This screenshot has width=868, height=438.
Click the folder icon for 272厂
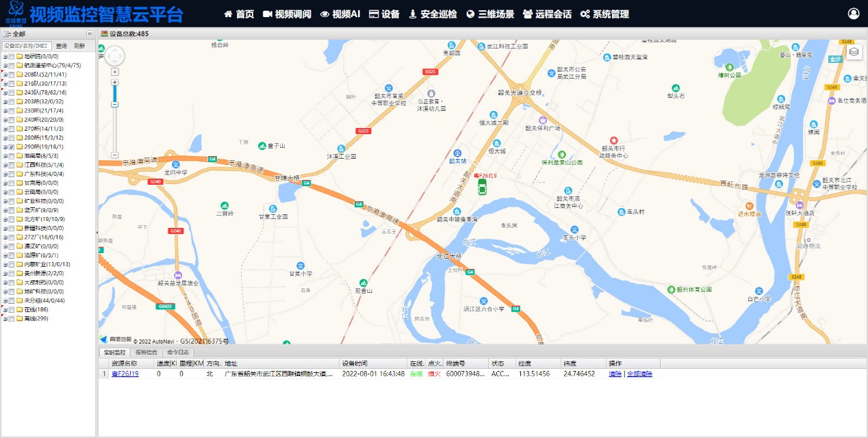[x=19, y=237]
